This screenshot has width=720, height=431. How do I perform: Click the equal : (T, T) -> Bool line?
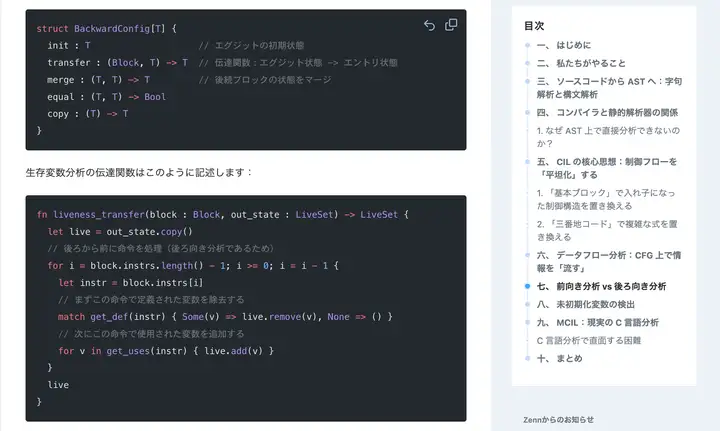click(107, 97)
